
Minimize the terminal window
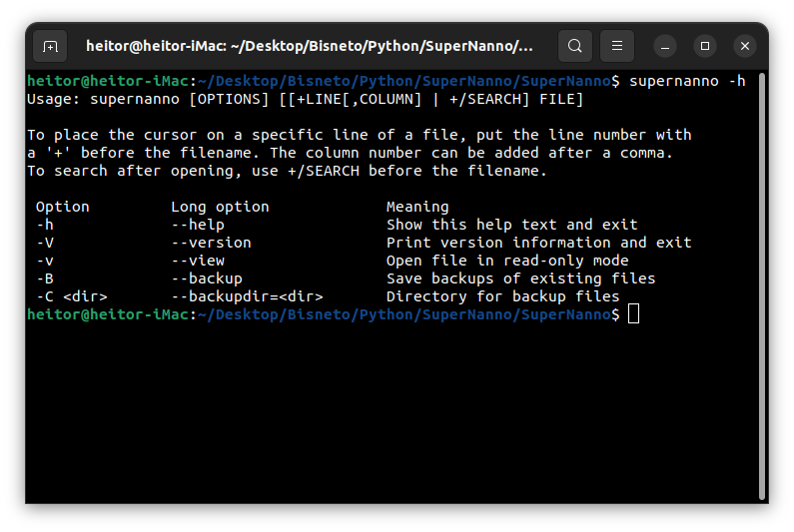click(x=665, y=47)
